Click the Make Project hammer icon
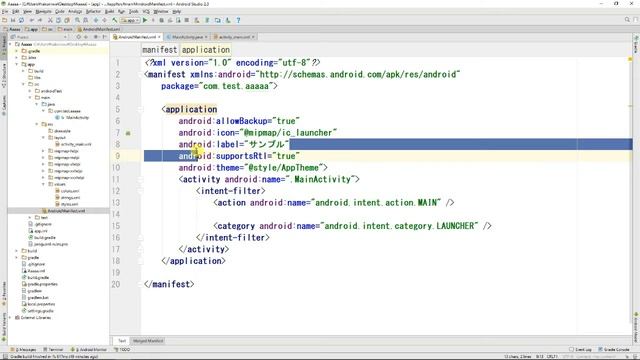 [x=115, y=20]
